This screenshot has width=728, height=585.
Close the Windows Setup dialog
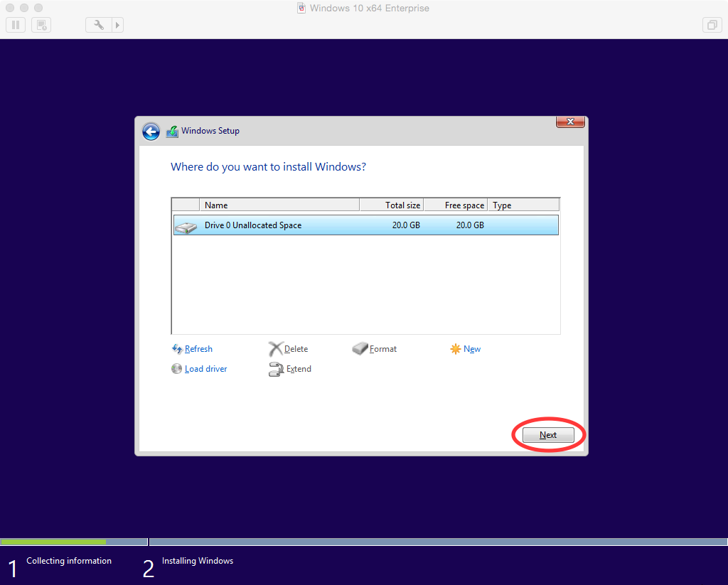coord(570,122)
